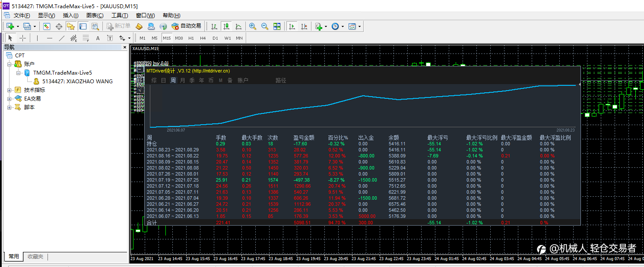Open the 文件(F) menu

pyautogui.click(x=22, y=15)
